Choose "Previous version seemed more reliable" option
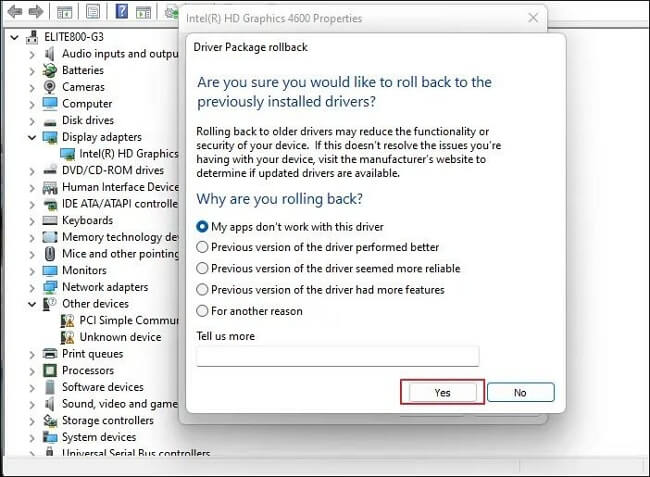 coord(203,268)
